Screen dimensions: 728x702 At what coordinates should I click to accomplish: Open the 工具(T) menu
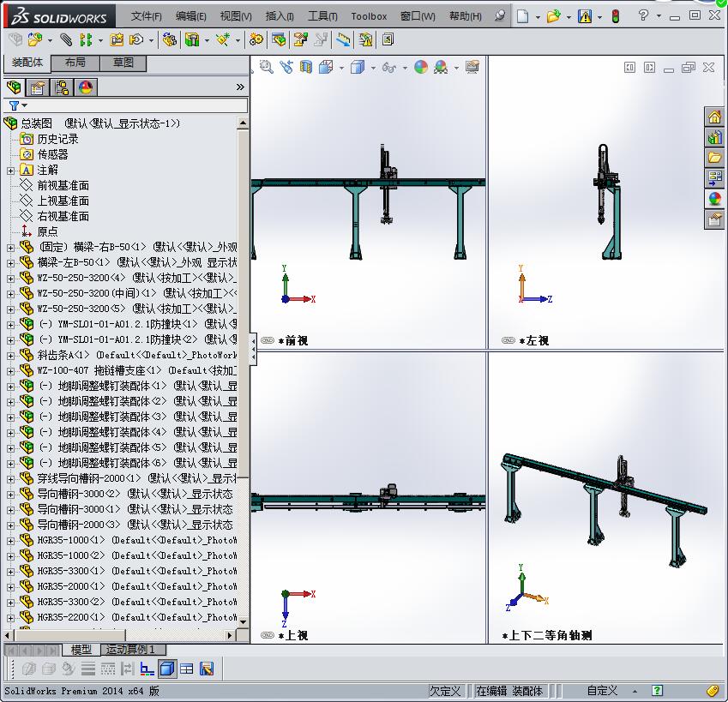click(322, 16)
